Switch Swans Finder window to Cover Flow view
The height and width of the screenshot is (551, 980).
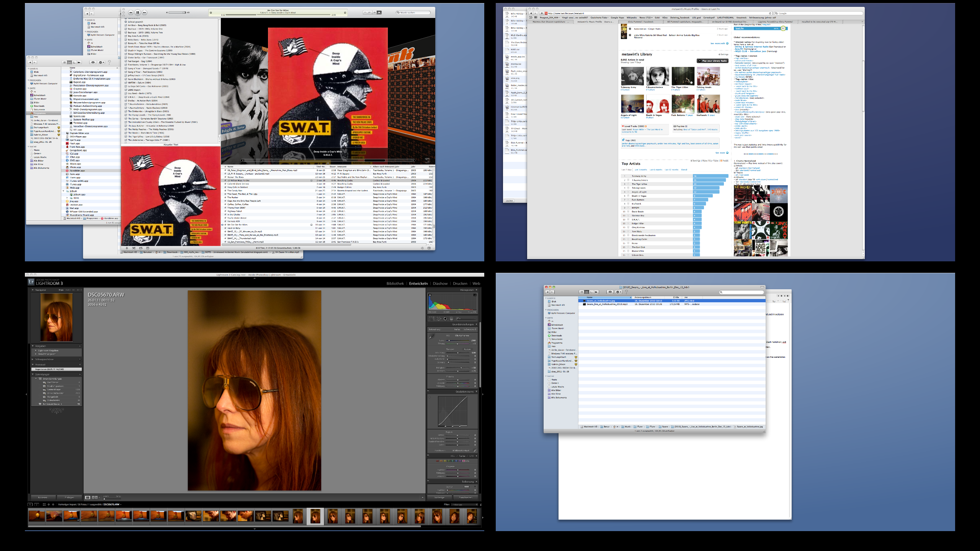click(x=596, y=292)
